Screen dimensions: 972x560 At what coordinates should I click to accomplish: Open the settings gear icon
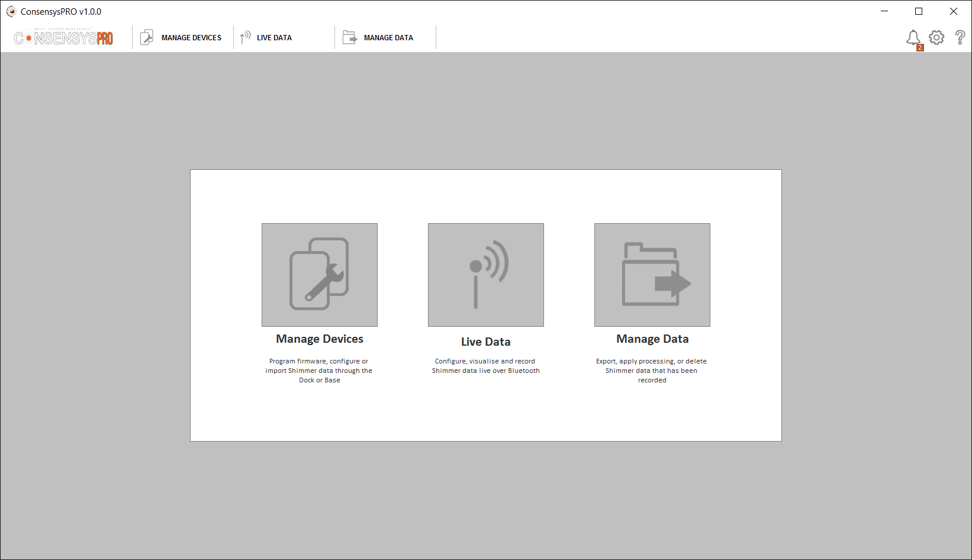(x=936, y=37)
